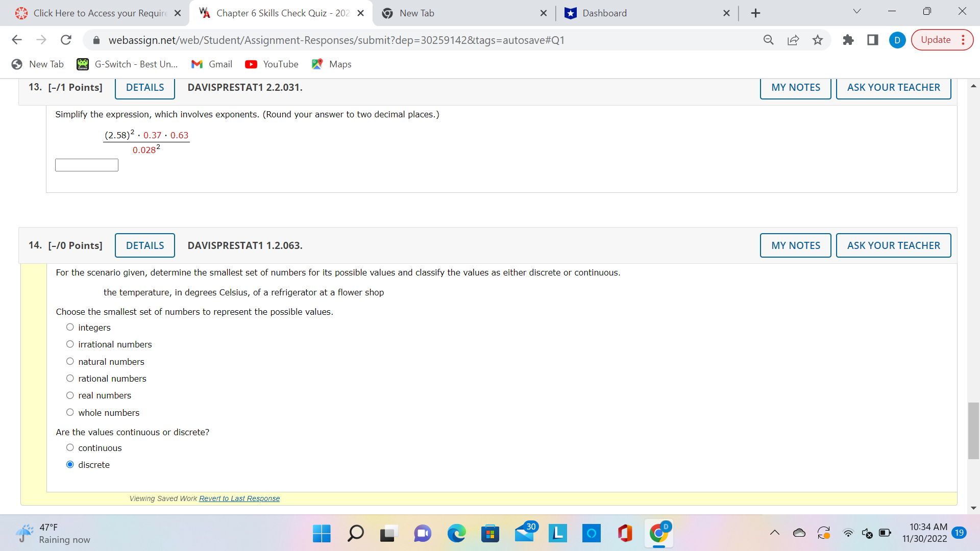Image resolution: width=980 pixels, height=551 pixels.
Task: Click the site security lock icon
Action: [96, 40]
